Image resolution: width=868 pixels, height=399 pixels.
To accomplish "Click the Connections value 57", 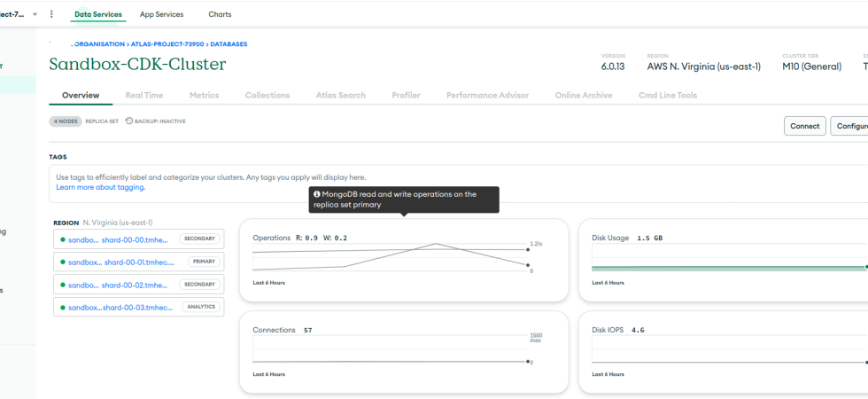I will 308,330.
